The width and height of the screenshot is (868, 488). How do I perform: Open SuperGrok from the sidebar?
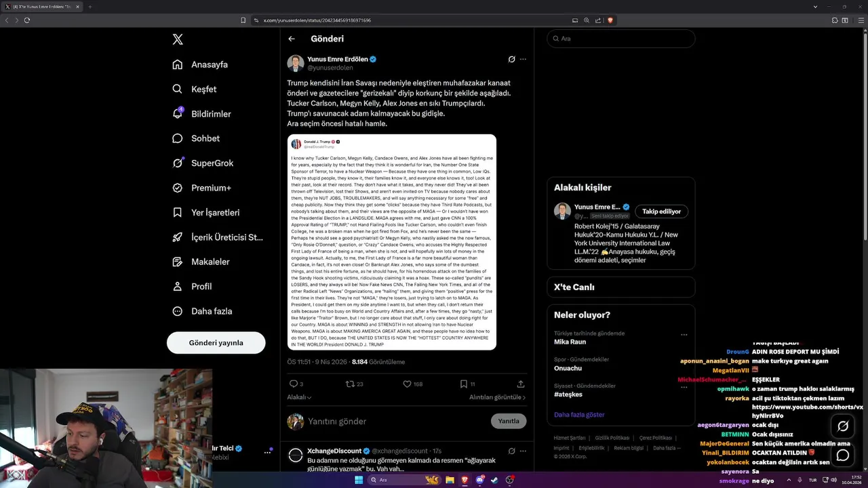[203, 163]
